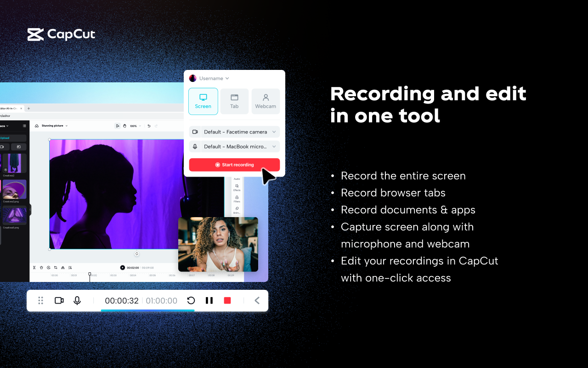Toggle the camera on the recording bar

(x=59, y=300)
